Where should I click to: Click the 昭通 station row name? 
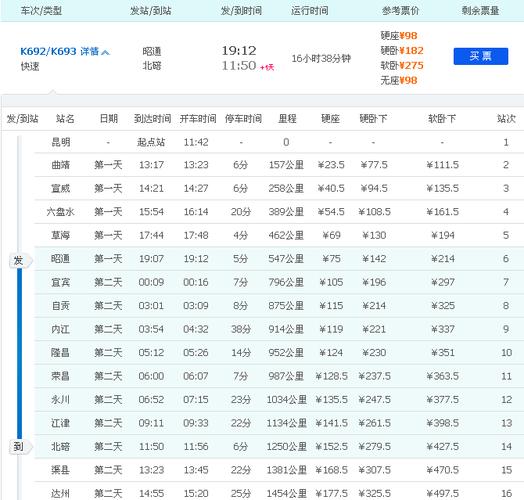pyautogui.click(x=61, y=259)
